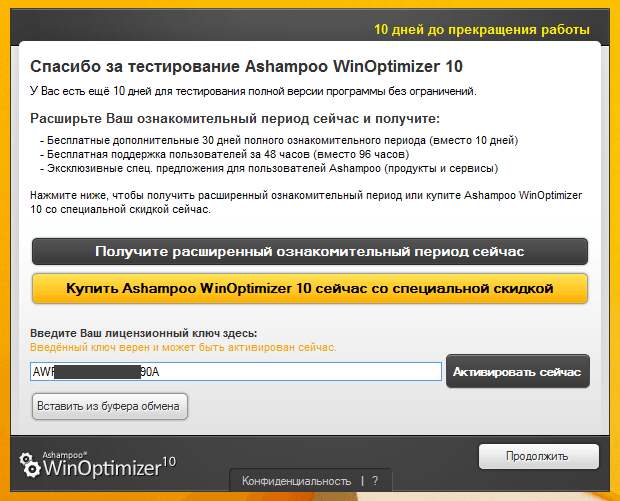Click message 'Введённый ключ верен'
Image resolution: width=620 pixels, height=501 pixels.
point(183,347)
